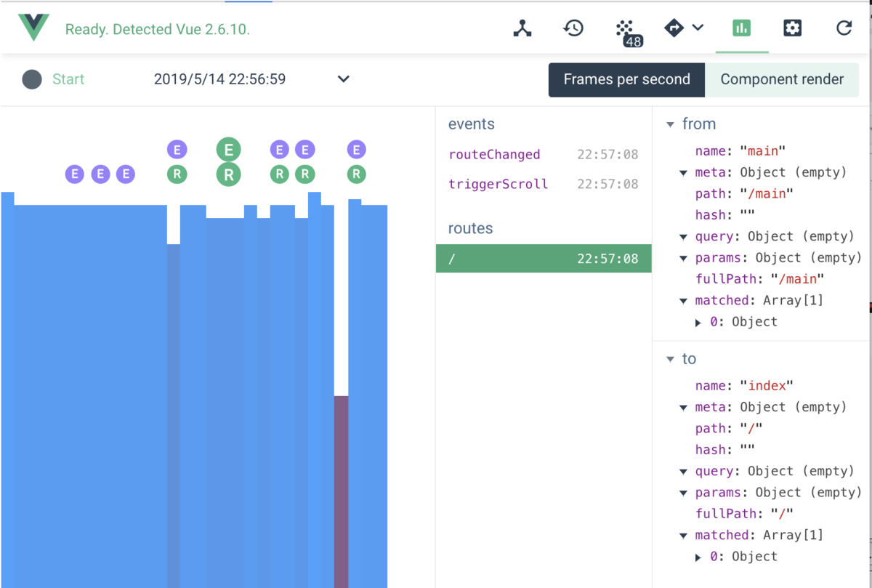Toggle params expander under to
The width and height of the screenshot is (872, 588).
[684, 493]
